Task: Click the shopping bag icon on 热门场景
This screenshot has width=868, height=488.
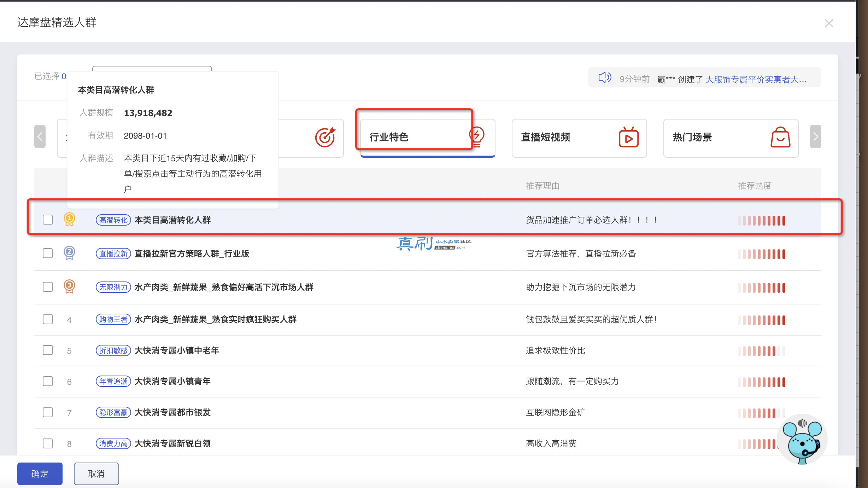Action: (780, 137)
